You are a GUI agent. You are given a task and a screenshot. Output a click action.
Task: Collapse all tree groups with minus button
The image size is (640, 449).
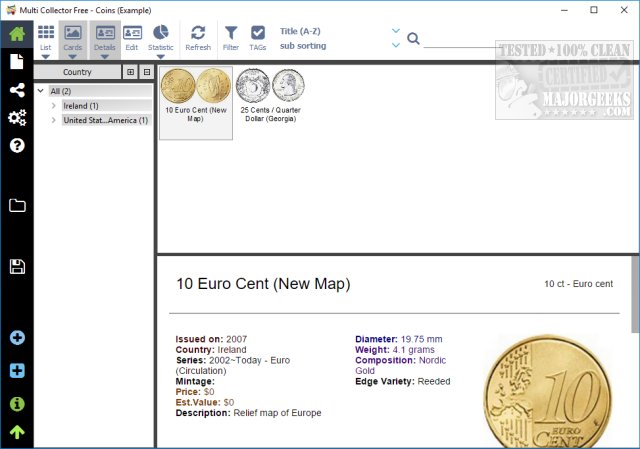coord(147,72)
